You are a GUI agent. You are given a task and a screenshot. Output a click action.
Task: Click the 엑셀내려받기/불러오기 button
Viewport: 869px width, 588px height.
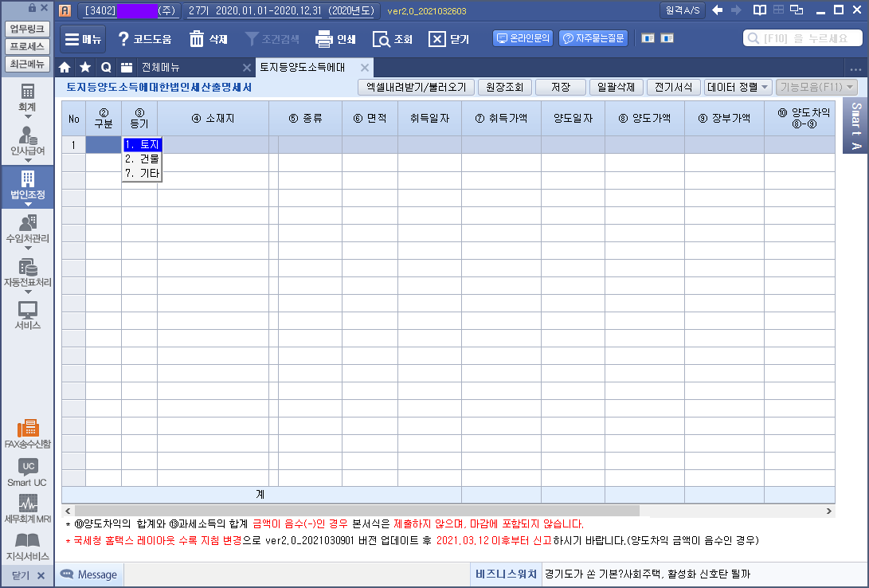click(417, 87)
